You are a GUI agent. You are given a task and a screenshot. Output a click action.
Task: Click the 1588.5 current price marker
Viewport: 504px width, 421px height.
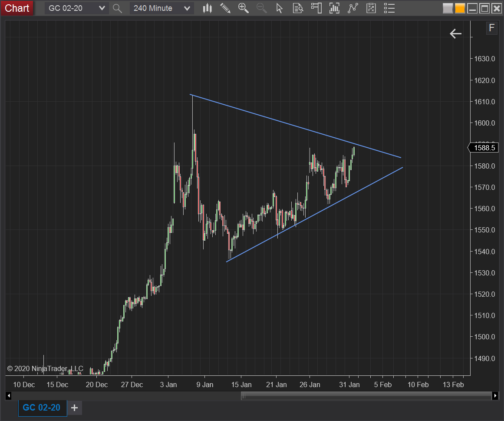point(483,148)
